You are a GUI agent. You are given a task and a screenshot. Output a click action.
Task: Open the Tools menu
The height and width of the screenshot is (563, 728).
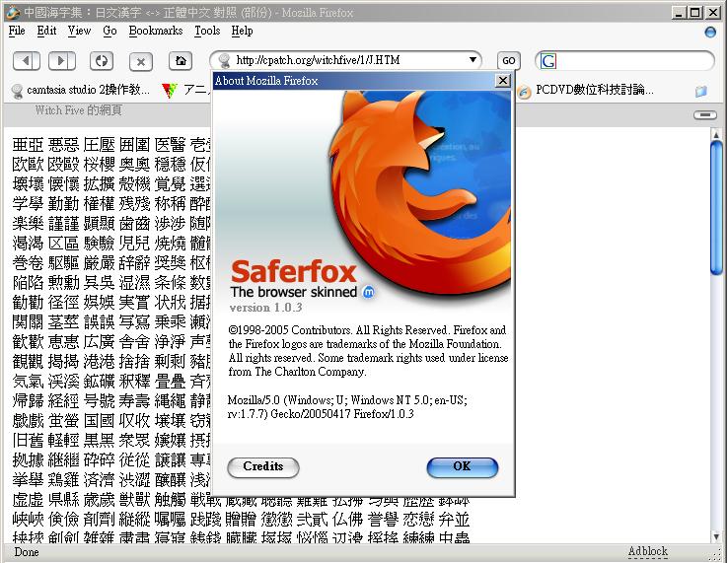pos(207,31)
